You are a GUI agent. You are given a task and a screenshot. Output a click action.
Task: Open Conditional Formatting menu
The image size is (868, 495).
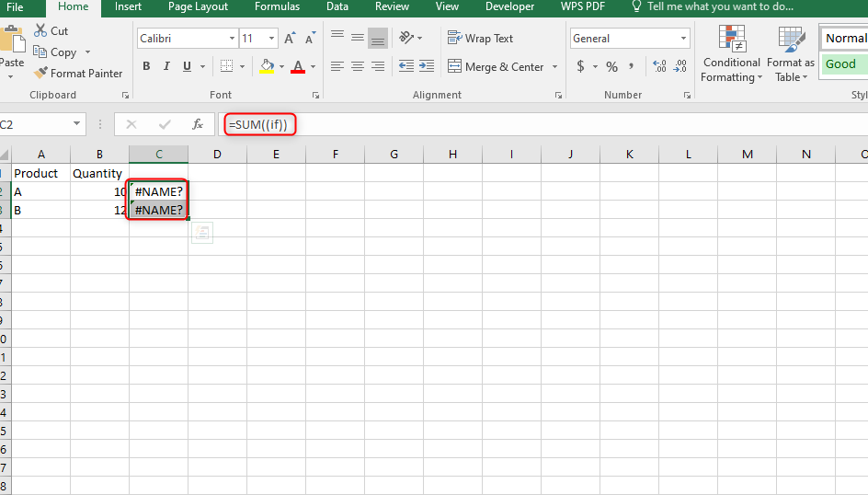(731, 53)
